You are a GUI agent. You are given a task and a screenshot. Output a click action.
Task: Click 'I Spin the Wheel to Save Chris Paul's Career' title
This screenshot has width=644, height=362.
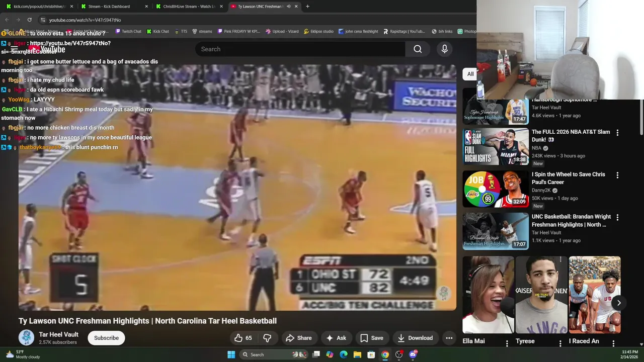[568, 178]
